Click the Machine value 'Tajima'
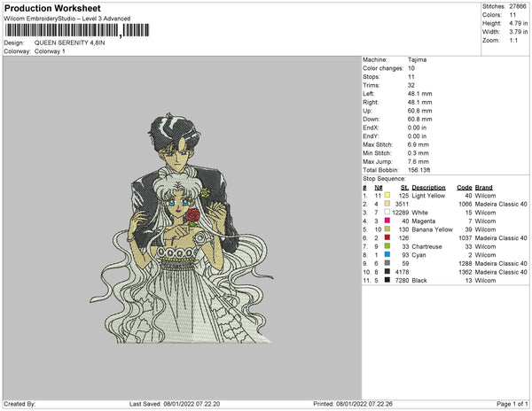Viewport: 532px width, 411px height. (x=417, y=59)
